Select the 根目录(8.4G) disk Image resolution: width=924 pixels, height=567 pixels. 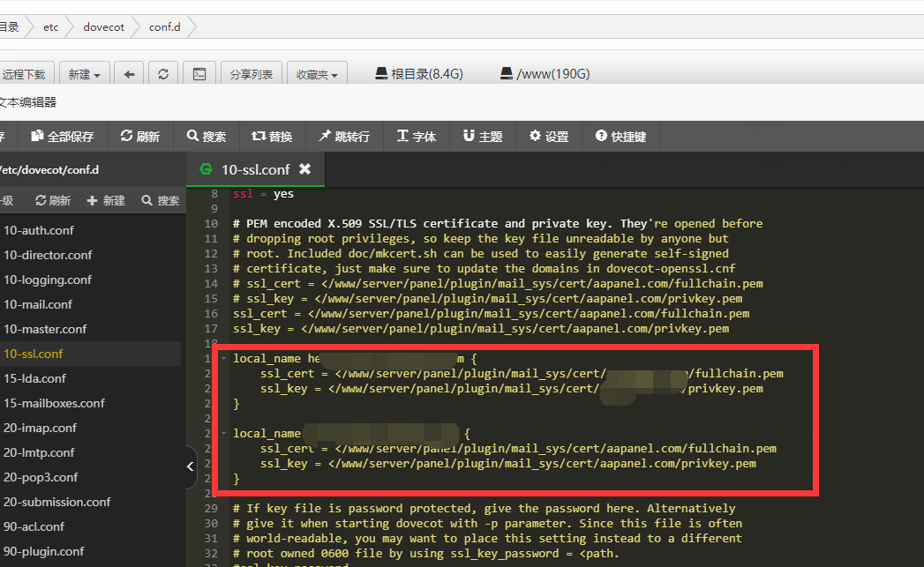(x=419, y=73)
